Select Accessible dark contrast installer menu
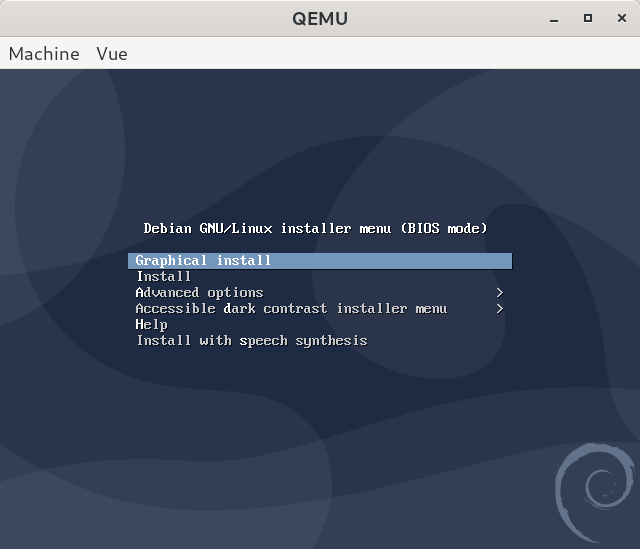Screen dimensions: 640x549 (291, 309)
